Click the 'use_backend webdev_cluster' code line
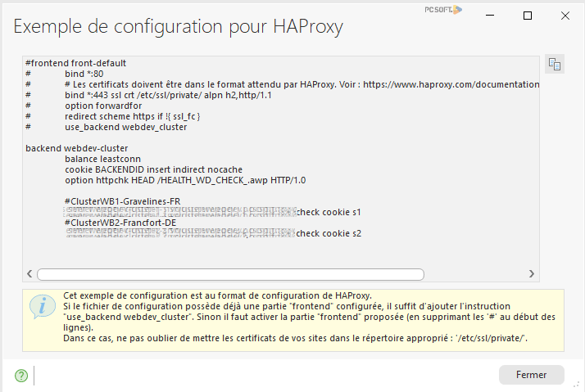 125,127
